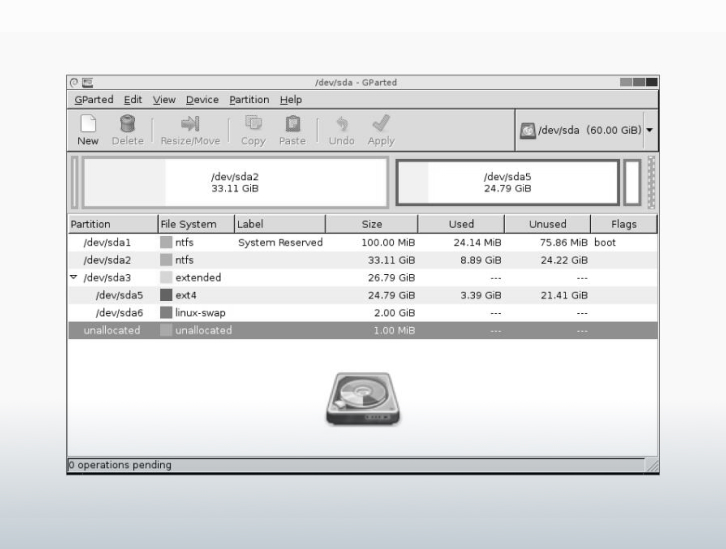Select the /dev/sda2 row in partition list
The width and height of the screenshot is (726, 549).
tap(363, 260)
